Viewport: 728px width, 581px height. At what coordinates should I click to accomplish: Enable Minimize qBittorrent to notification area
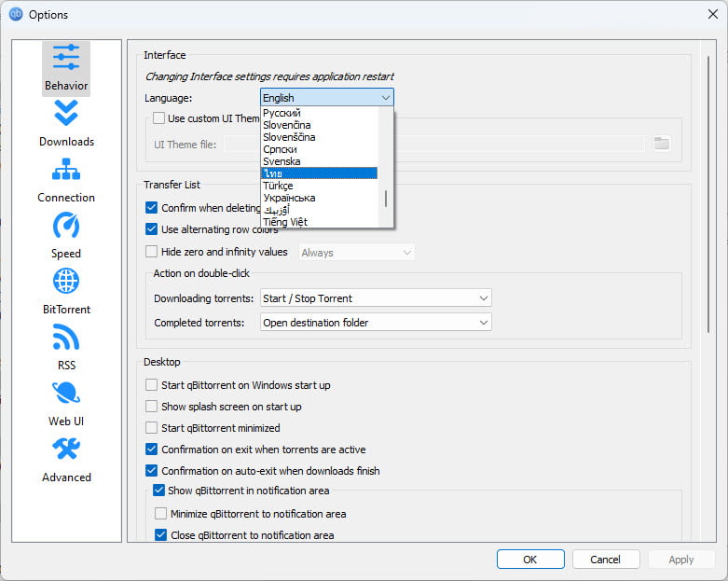tap(160, 513)
